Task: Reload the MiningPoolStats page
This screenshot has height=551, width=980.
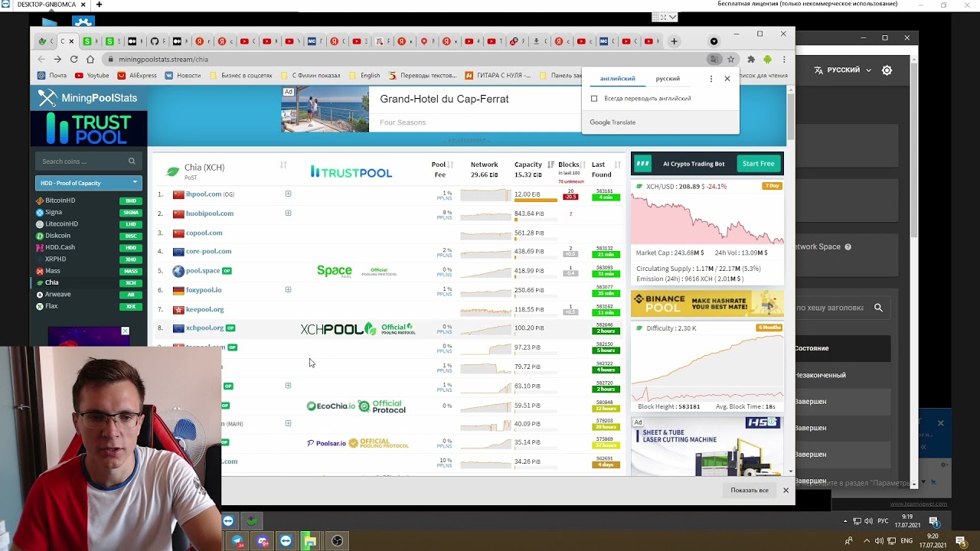Action: click(73, 59)
